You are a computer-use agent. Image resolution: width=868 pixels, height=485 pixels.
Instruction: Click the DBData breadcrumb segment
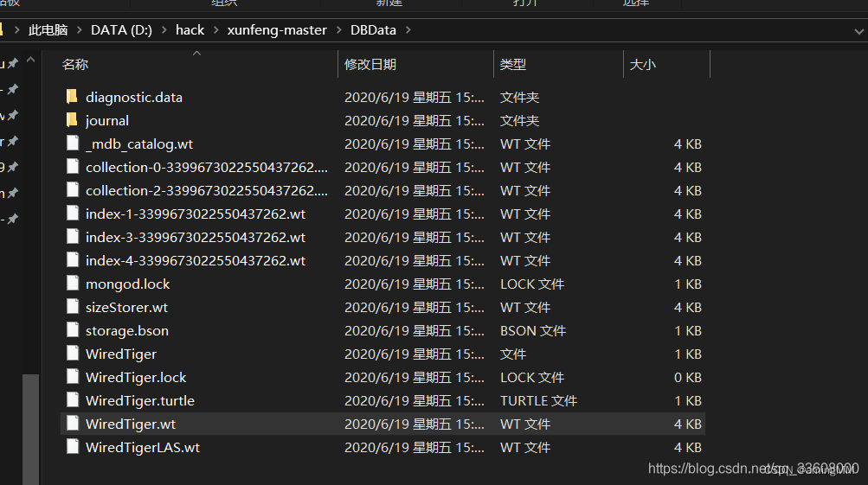coord(373,30)
